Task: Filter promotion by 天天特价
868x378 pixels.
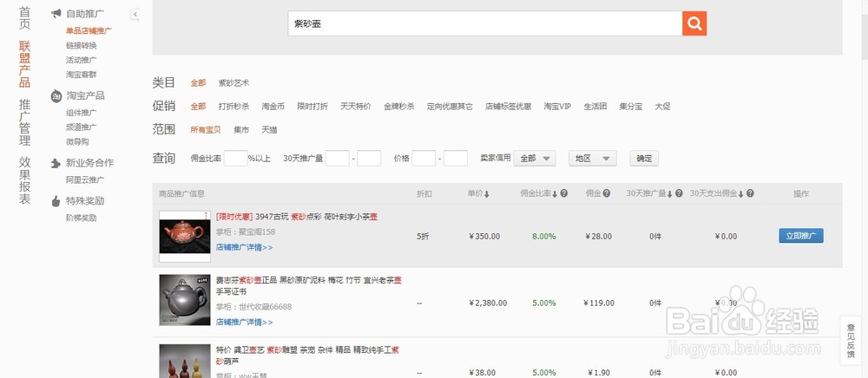Action: [x=355, y=107]
